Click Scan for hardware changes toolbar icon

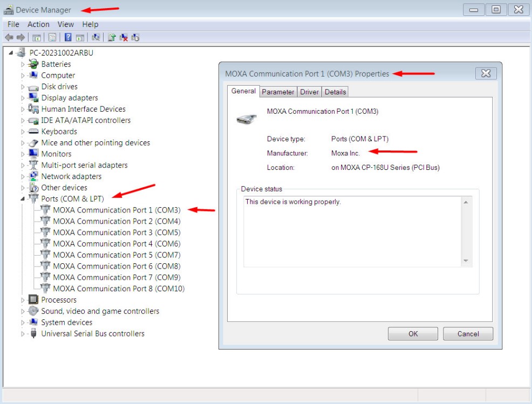pyautogui.click(x=96, y=37)
